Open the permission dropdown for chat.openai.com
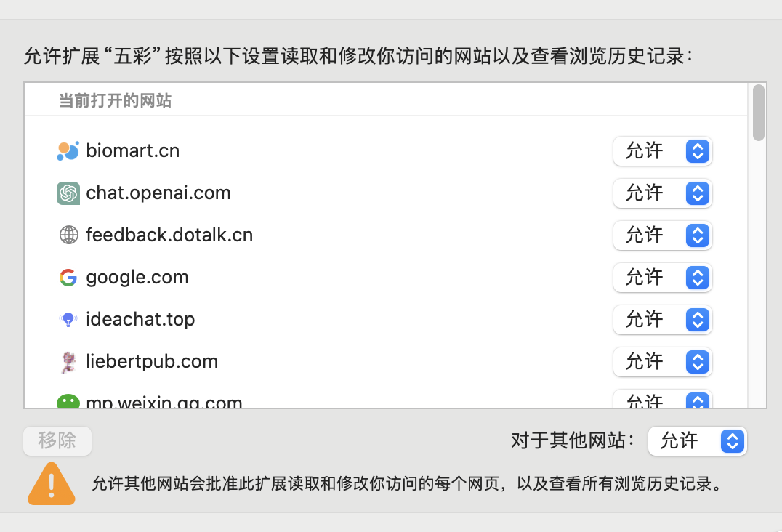Image resolution: width=782 pixels, height=532 pixels. (x=662, y=193)
